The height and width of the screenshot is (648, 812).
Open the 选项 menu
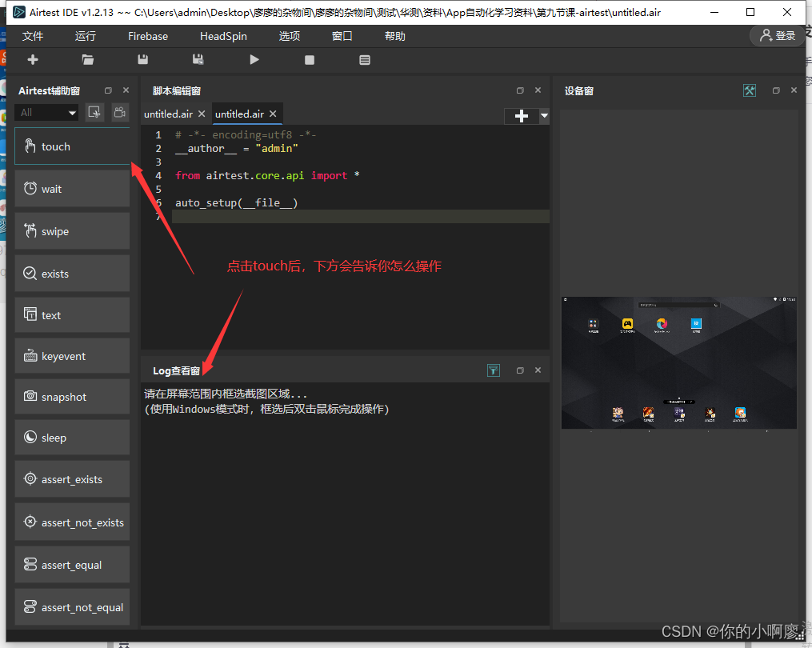tap(290, 36)
